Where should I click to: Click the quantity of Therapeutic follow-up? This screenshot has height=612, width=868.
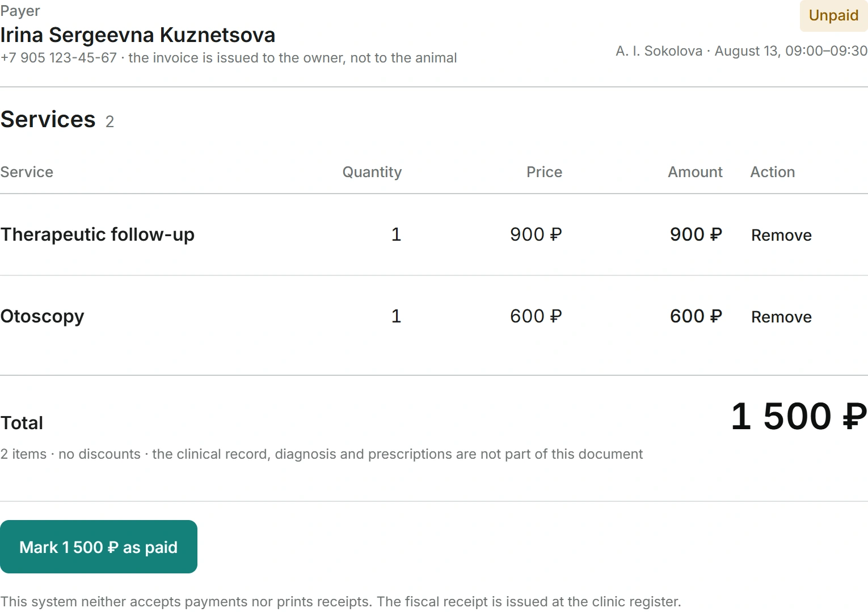(x=397, y=234)
